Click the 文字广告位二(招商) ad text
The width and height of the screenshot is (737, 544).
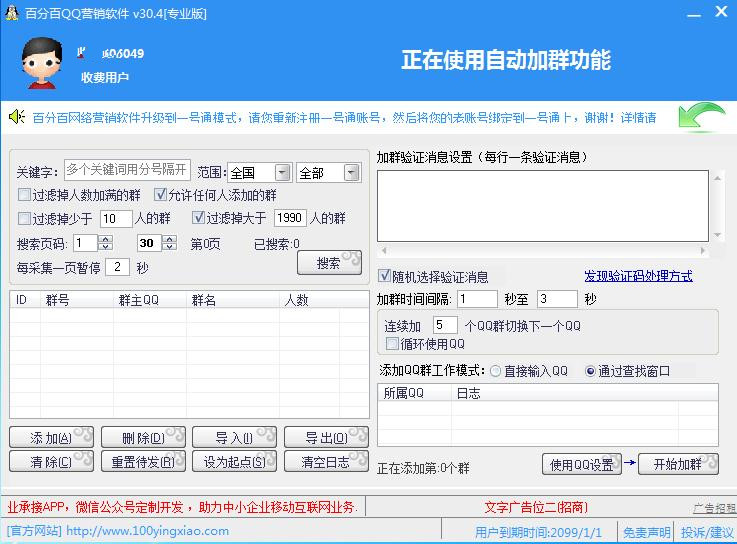tap(536, 507)
